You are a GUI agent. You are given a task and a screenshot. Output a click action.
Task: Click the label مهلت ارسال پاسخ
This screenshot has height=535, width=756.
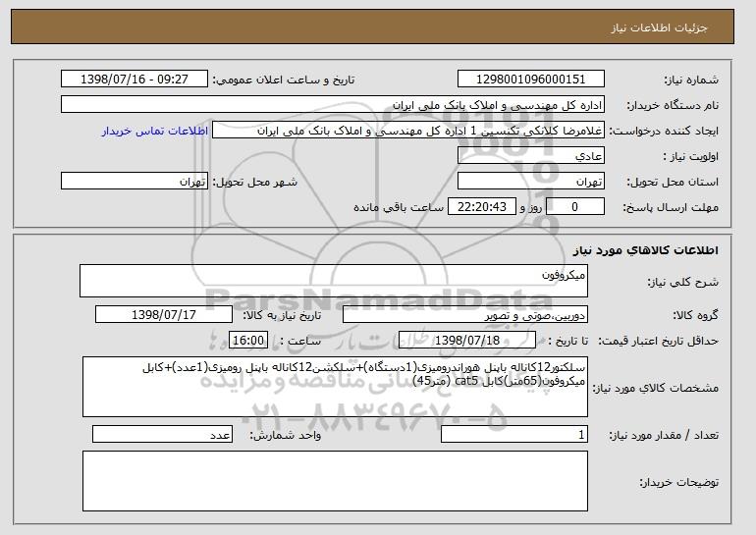pyautogui.click(x=671, y=208)
